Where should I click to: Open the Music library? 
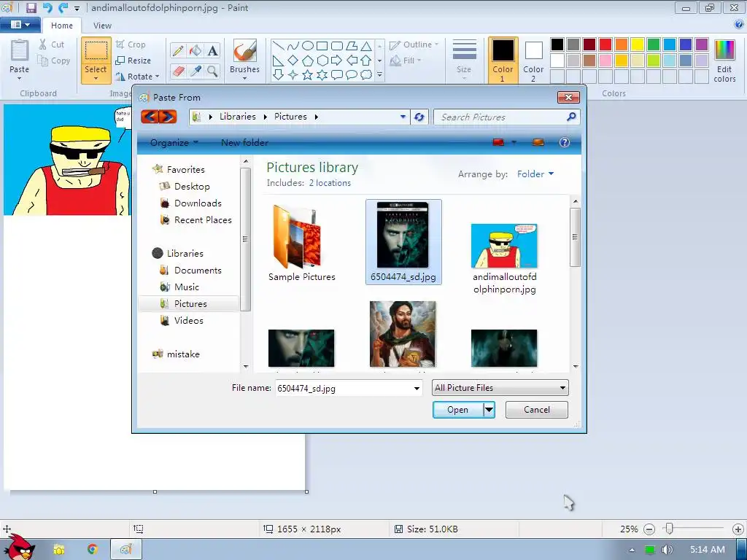pos(187,287)
